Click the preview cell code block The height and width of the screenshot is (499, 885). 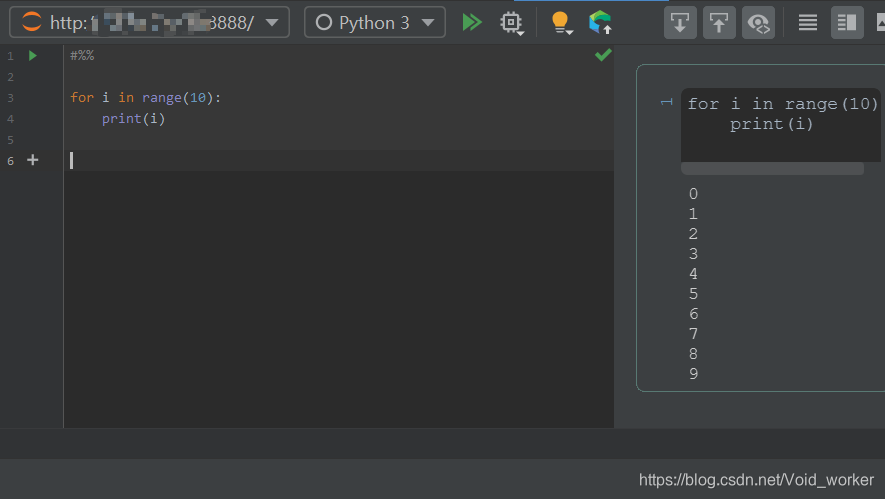780,125
